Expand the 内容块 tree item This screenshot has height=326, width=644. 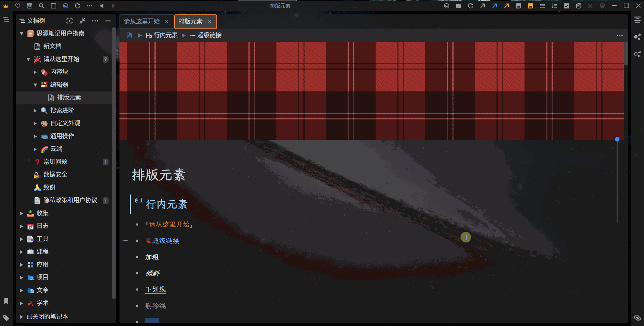pos(35,72)
